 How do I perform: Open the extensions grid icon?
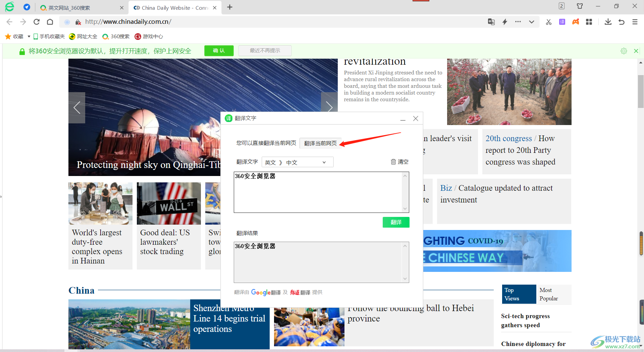pos(589,22)
